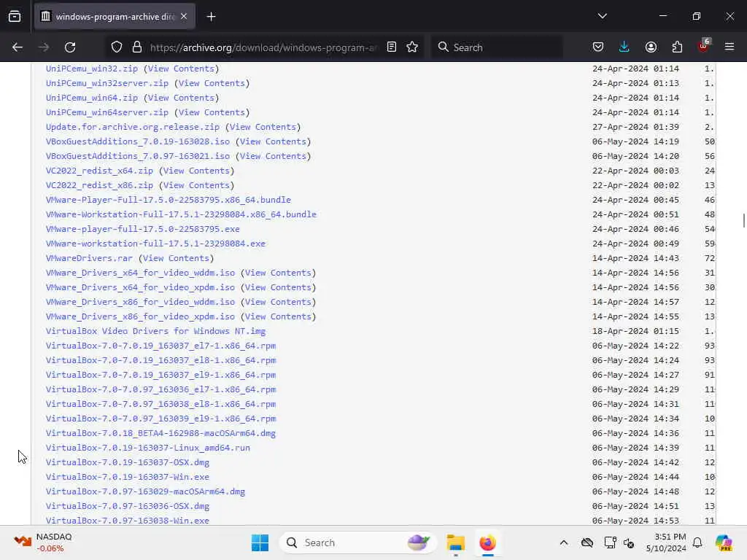Image resolution: width=747 pixels, height=560 pixels.
Task: Download VMware-player-full-17.5.0-22583795.exe
Action: pos(143,229)
